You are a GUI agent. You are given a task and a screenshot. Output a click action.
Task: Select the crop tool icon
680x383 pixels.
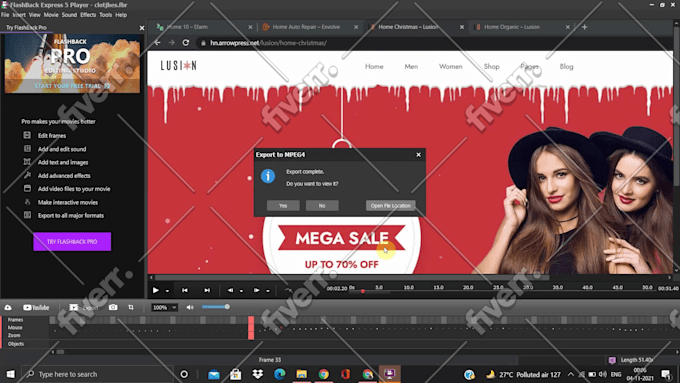[x=131, y=307]
